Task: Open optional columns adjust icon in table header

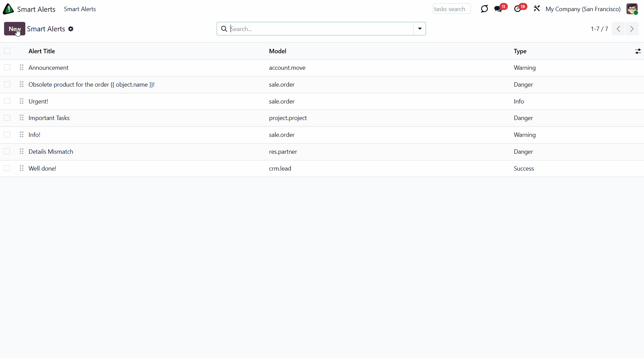Action: click(x=638, y=51)
